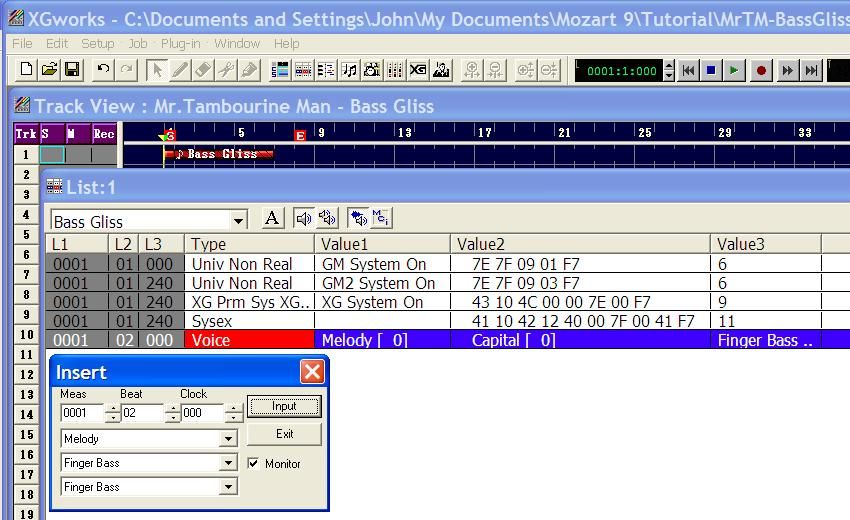This screenshot has width=850, height=520.
Task: Zoom out vertically with toolbar icon
Action: 549,70
